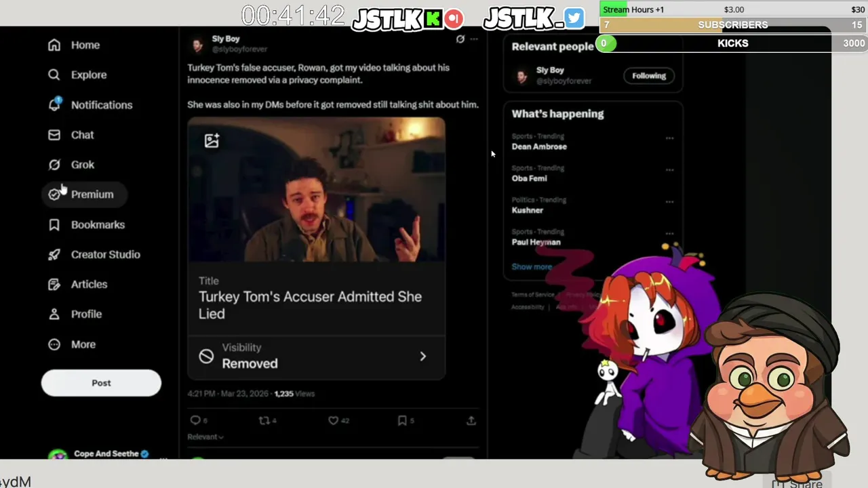Click the Stream Hours progress bar
Screen dimensions: 868x488
coord(733,9)
